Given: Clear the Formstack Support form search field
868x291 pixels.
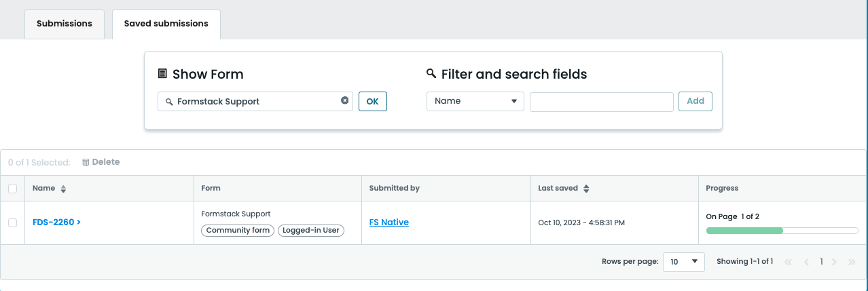Looking at the screenshot, I should pyautogui.click(x=344, y=101).
